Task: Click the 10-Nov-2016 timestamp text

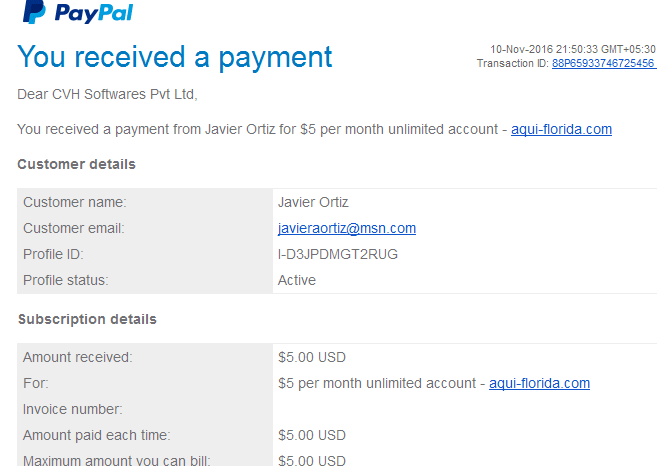Action: click(x=573, y=49)
